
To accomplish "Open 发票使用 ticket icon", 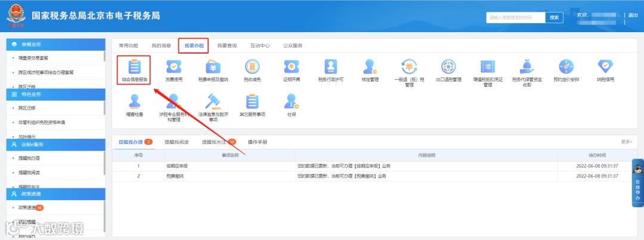I will click(174, 67).
